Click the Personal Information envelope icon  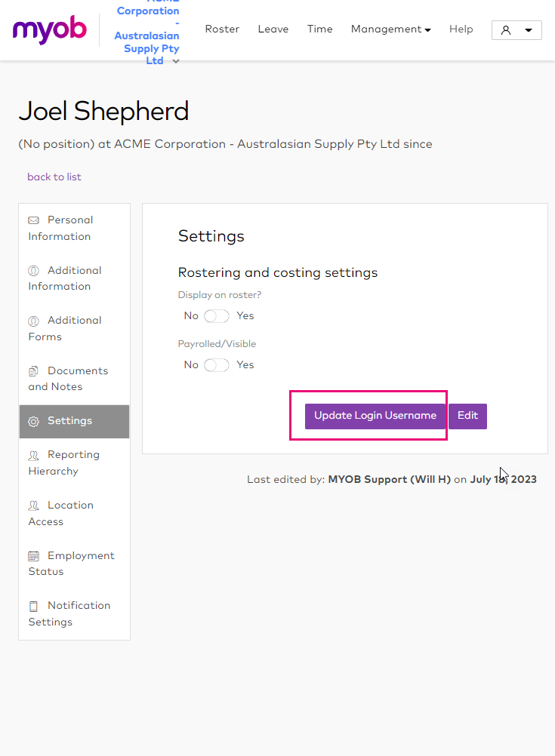(33, 220)
